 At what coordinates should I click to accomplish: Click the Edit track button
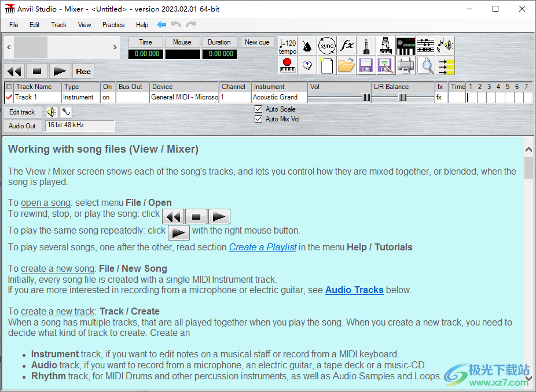(x=22, y=112)
